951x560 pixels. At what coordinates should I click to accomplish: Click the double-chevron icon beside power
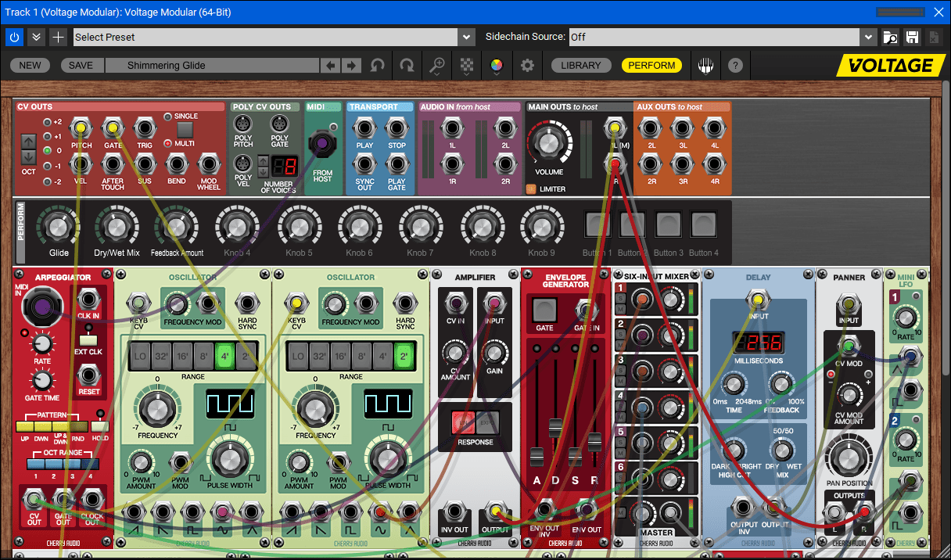click(36, 37)
